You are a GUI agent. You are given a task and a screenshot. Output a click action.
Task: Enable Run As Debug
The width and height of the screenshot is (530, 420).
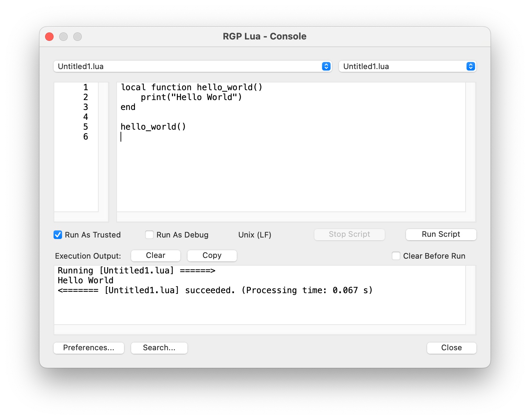click(149, 235)
